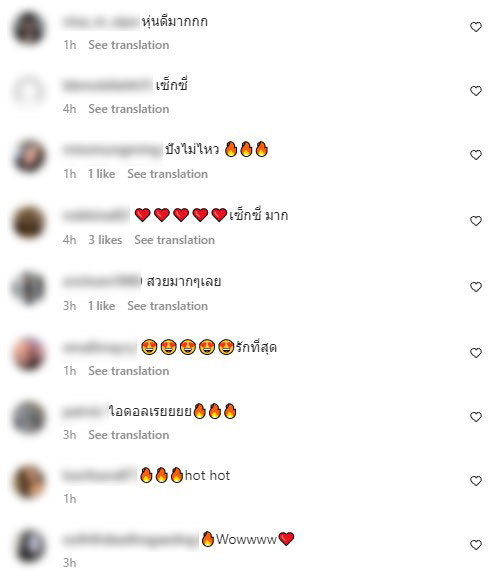The height and width of the screenshot is (580, 493).
Task: See translation of "หุ่นดีมากกก" comment
Action: click(129, 45)
